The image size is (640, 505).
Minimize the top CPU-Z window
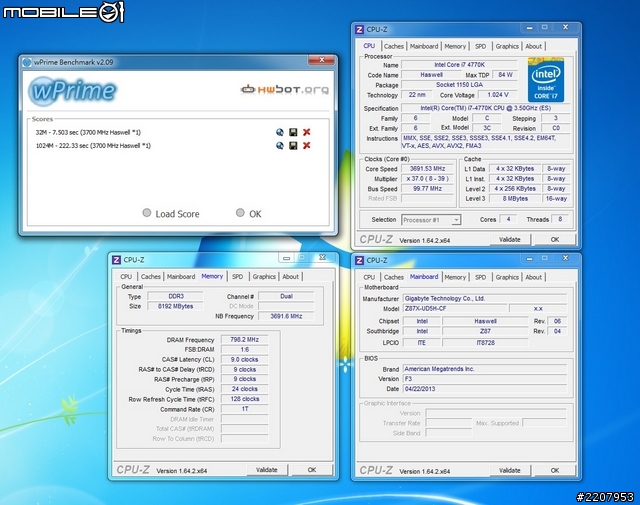tap(529, 28)
